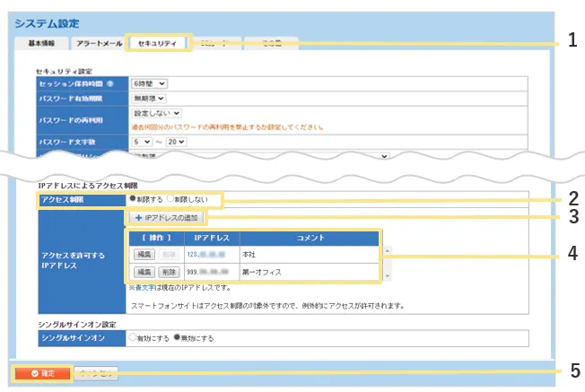The width and height of the screenshot is (585, 392).
Task: Choose 無効にする for single sign-on
Action: pyautogui.click(x=178, y=338)
